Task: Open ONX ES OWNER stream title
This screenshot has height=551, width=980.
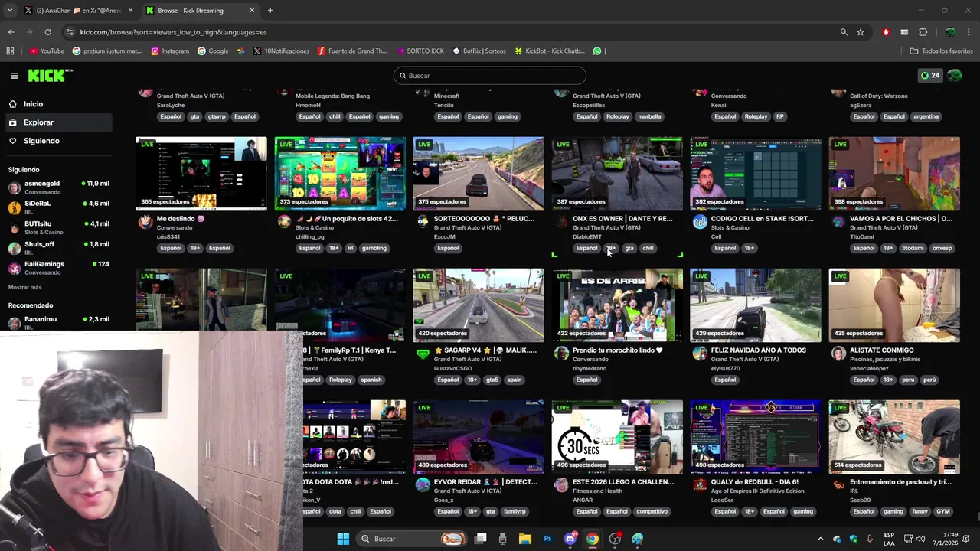Action: click(622, 219)
